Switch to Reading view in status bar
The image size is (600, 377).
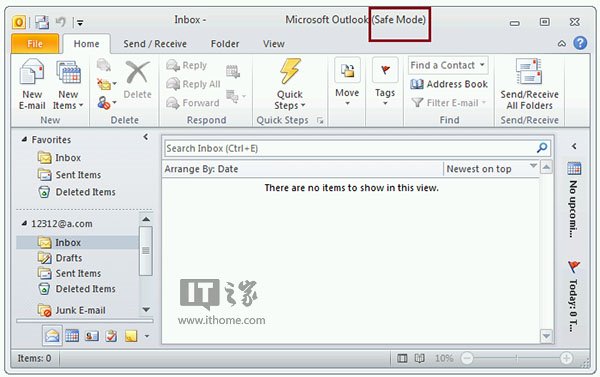420,358
